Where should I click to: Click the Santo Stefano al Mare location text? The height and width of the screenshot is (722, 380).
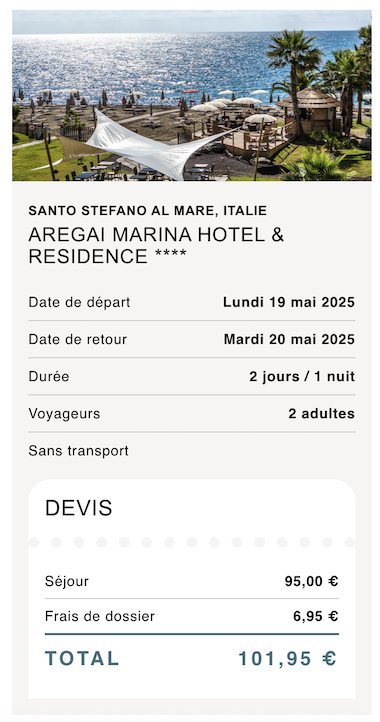(147, 211)
